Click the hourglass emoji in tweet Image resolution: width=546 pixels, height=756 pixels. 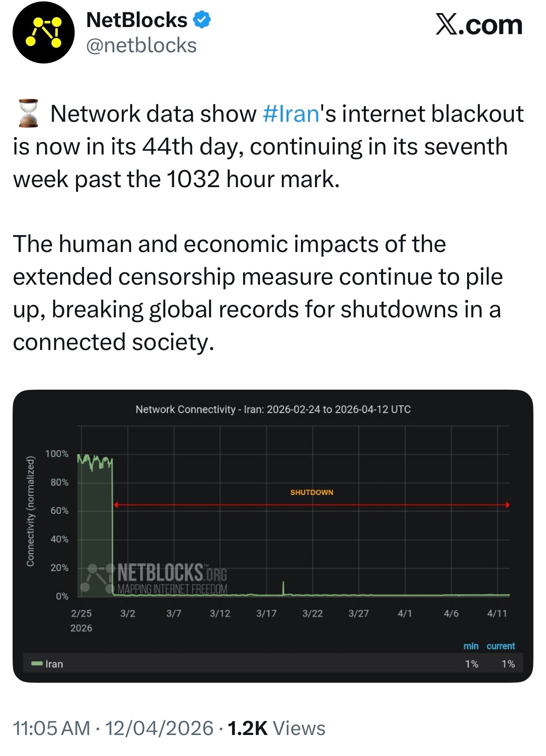click(x=28, y=113)
